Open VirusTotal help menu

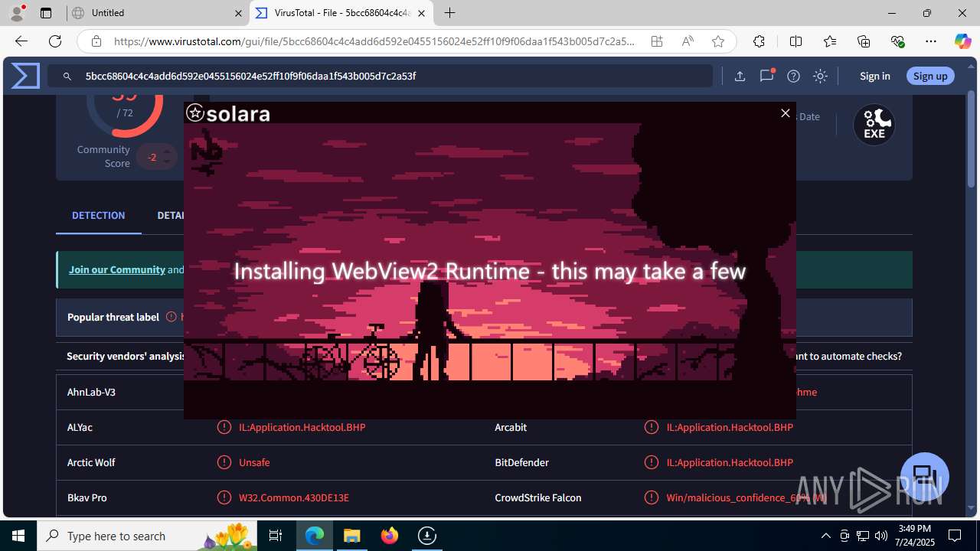click(x=793, y=76)
